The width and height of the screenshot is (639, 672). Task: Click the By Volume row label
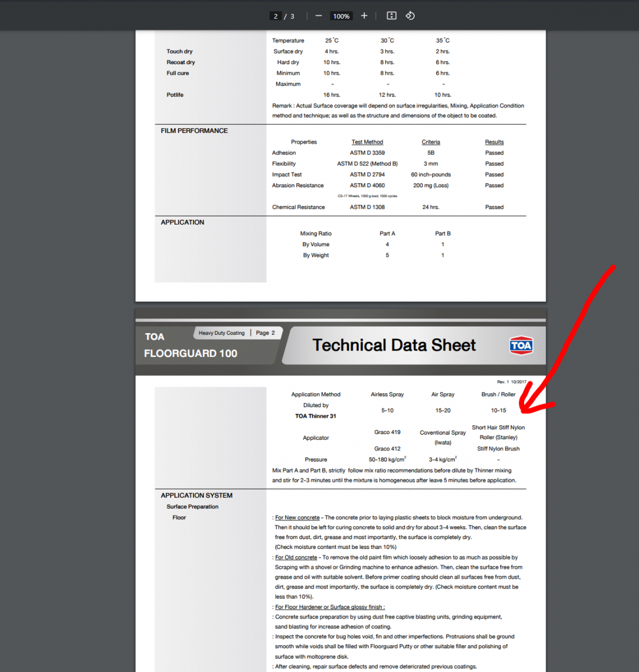click(x=315, y=244)
